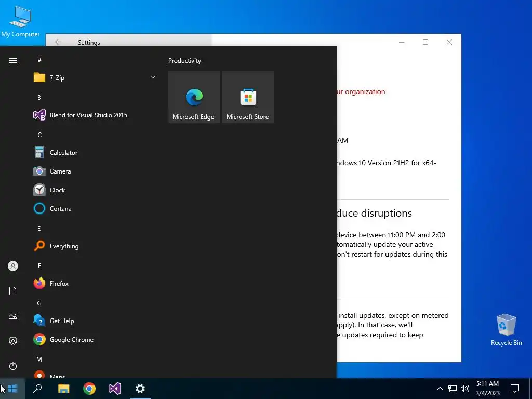Viewport: 532px width, 399px height.
Task: Open File Explorer from the taskbar
Action: coord(63,389)
